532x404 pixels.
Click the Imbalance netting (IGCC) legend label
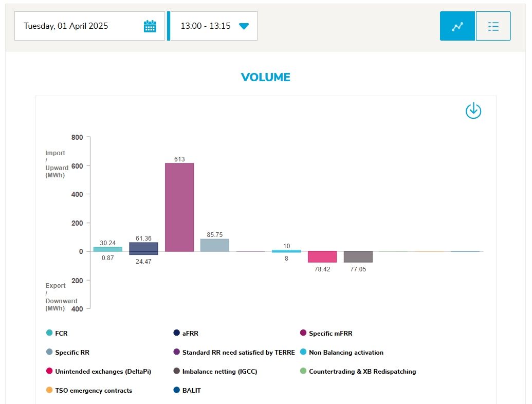pos(219,372)
